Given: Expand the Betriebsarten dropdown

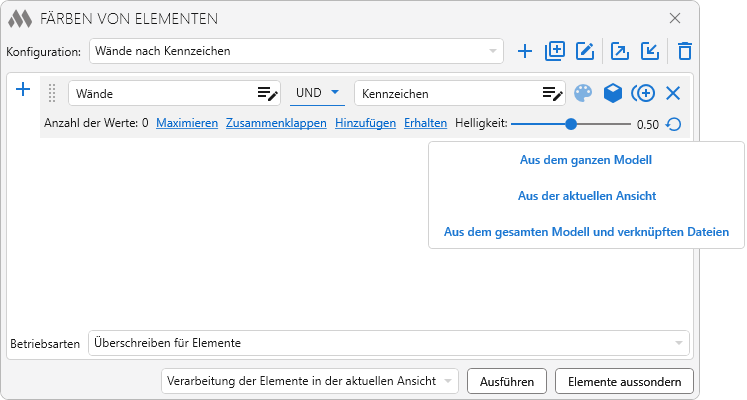Looking at the screenshot, I should pos(678,343).
